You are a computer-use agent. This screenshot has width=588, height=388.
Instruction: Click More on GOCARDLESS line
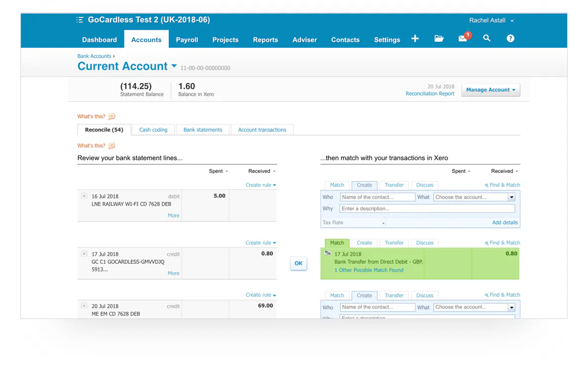click(174, 273)
